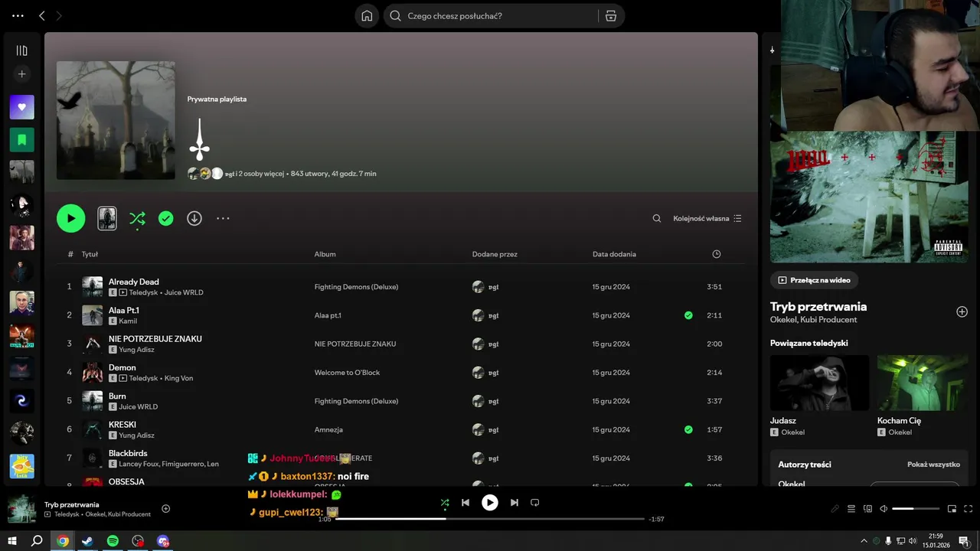Click the playlist cover graveyard image
The image size is (980, 551).
[x=116, y=120]
